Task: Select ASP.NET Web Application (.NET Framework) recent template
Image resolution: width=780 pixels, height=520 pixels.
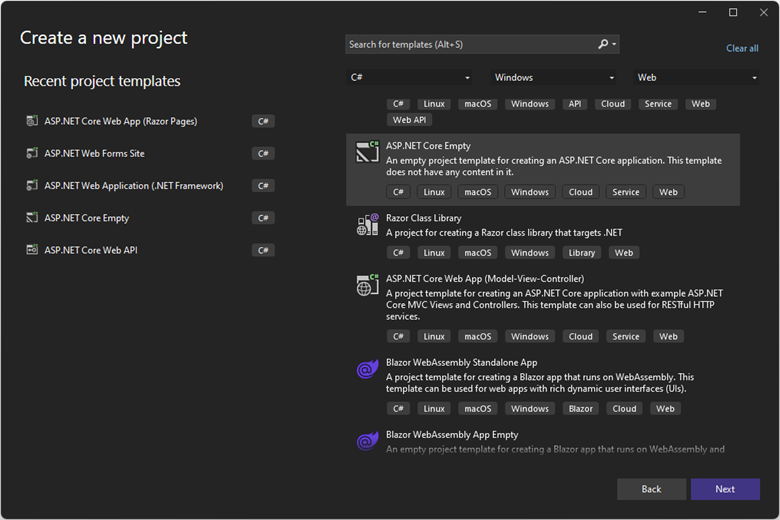Action: [x=133, y=186]
